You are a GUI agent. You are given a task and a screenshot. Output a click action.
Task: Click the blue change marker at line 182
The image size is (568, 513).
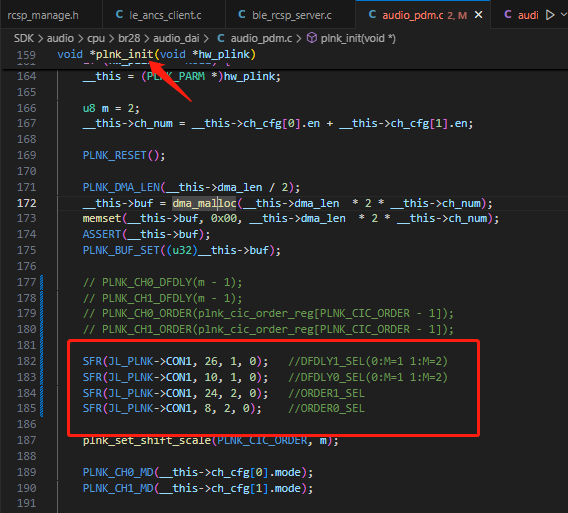(42, 361)
